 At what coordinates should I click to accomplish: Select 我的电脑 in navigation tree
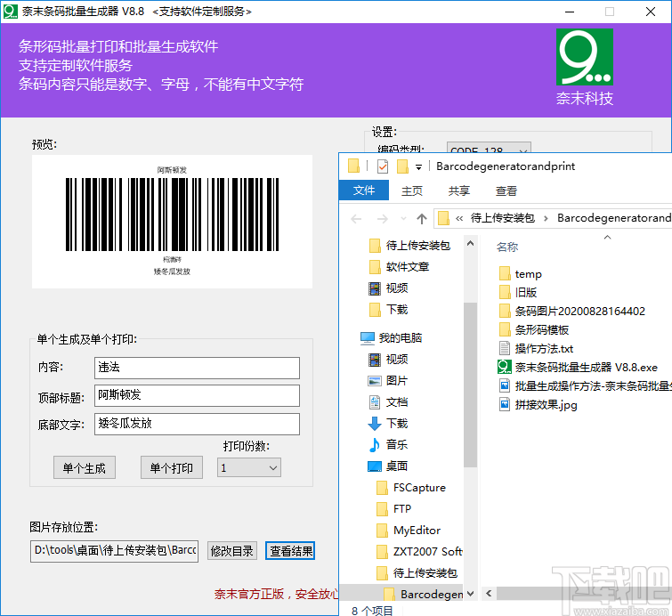pyautogui.click(x=392, y=338)
